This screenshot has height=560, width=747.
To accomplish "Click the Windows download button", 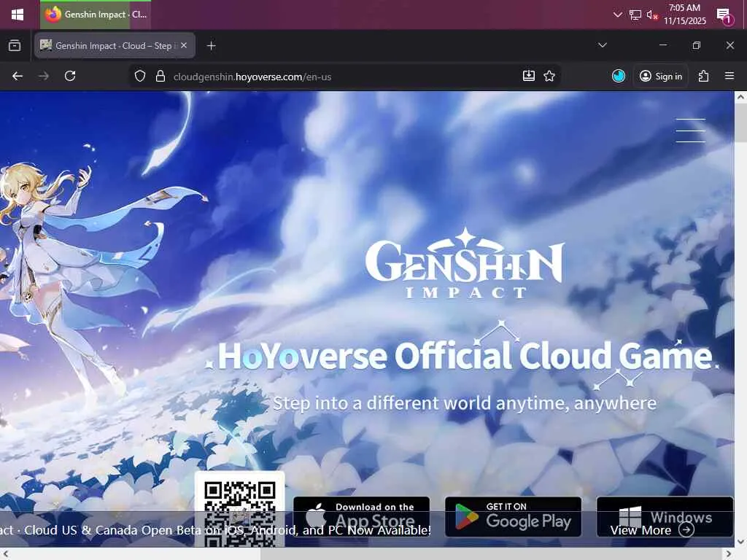I will tap(665, 517).
